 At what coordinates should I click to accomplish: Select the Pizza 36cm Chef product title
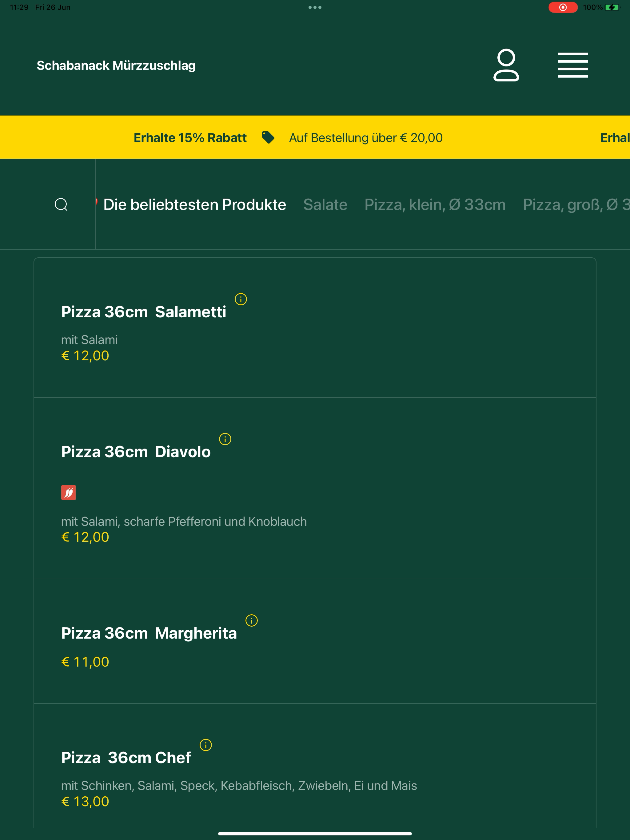pyautogui.click(x=126, y=758)
